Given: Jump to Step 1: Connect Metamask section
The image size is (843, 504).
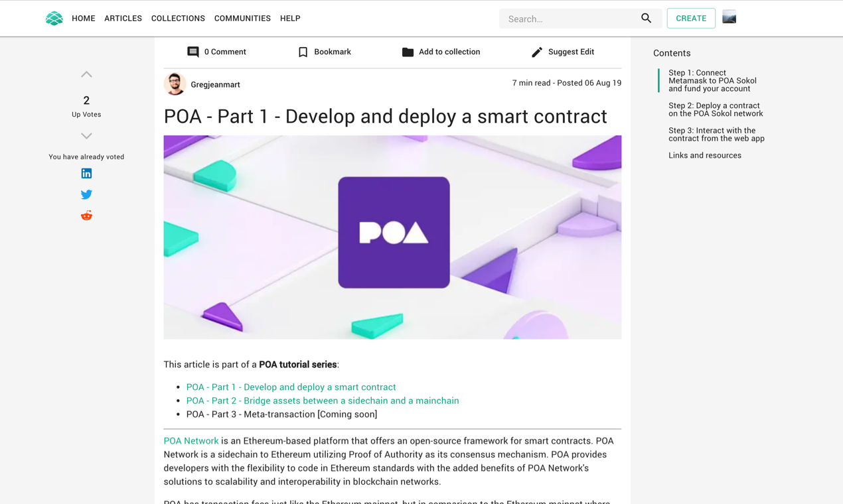Looking at the screenshot, I should (712, 81).
